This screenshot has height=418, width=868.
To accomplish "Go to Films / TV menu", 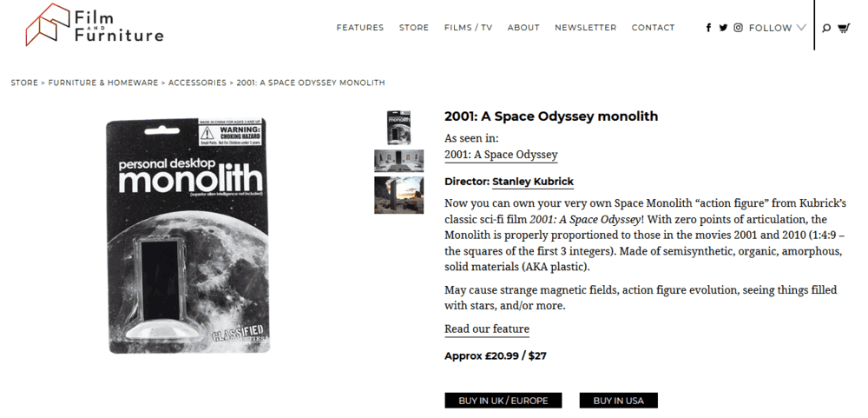I will [x=468, y=28].
